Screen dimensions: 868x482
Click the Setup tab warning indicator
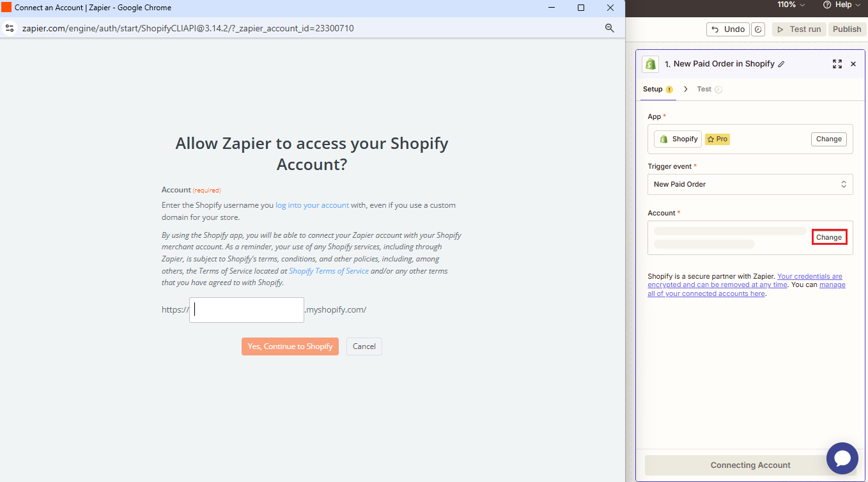coord(669,89)
